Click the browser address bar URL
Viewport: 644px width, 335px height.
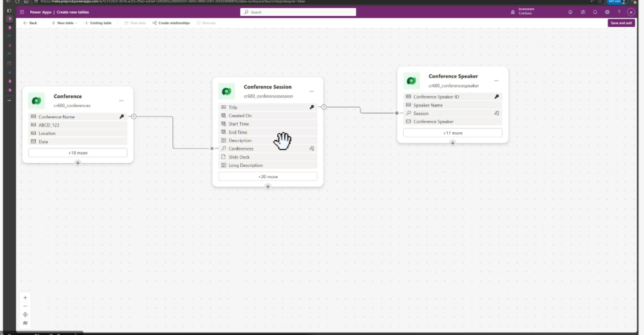172,2
